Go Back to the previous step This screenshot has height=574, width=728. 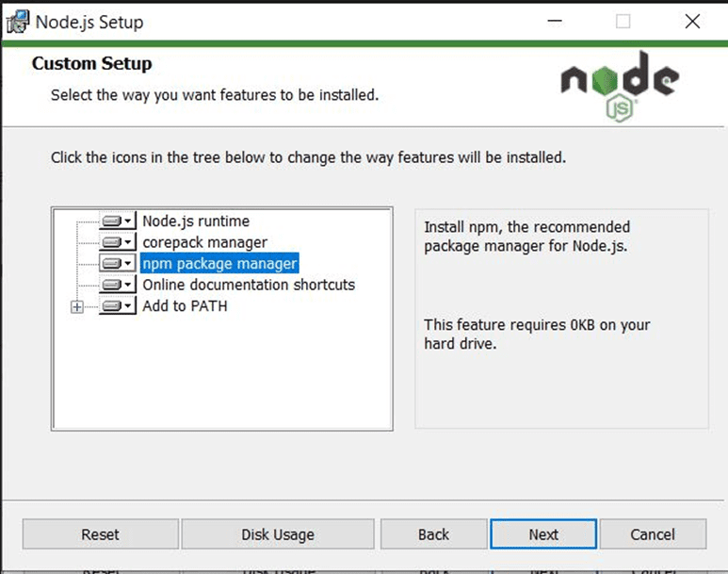coord(433,534)
